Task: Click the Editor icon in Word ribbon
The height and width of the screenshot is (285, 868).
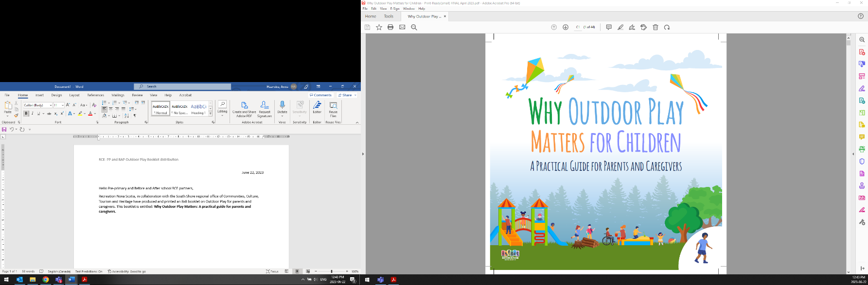Action: click(x=317, y=106)
